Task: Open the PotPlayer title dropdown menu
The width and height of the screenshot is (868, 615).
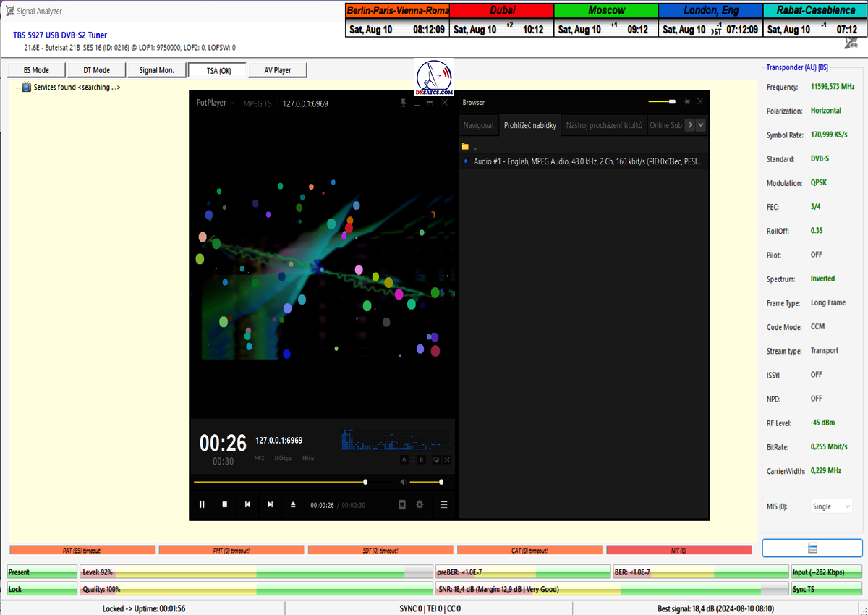Action: tap(216, 103)
